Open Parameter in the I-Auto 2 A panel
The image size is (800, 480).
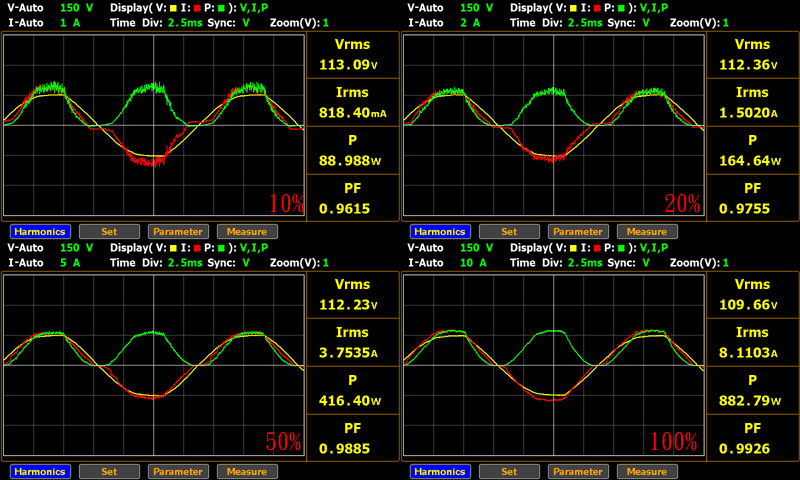pyautogui.click(x=578, y=232)
